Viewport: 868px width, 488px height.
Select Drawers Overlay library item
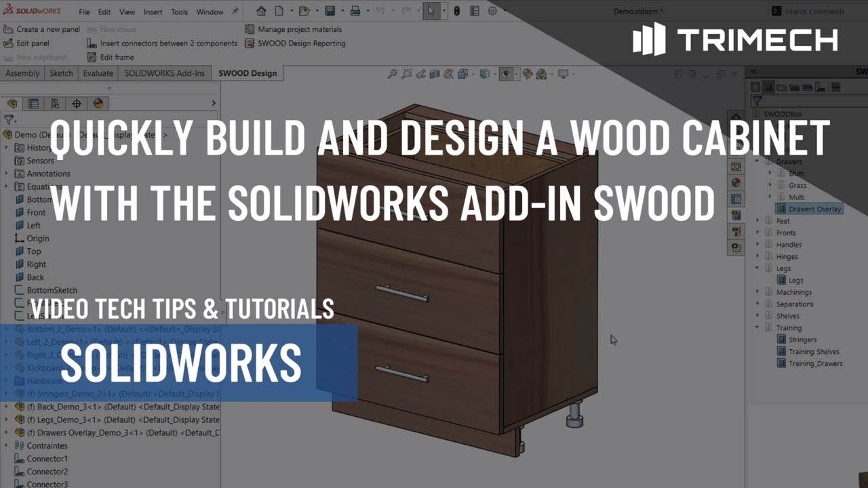click(x=809, y=209)
